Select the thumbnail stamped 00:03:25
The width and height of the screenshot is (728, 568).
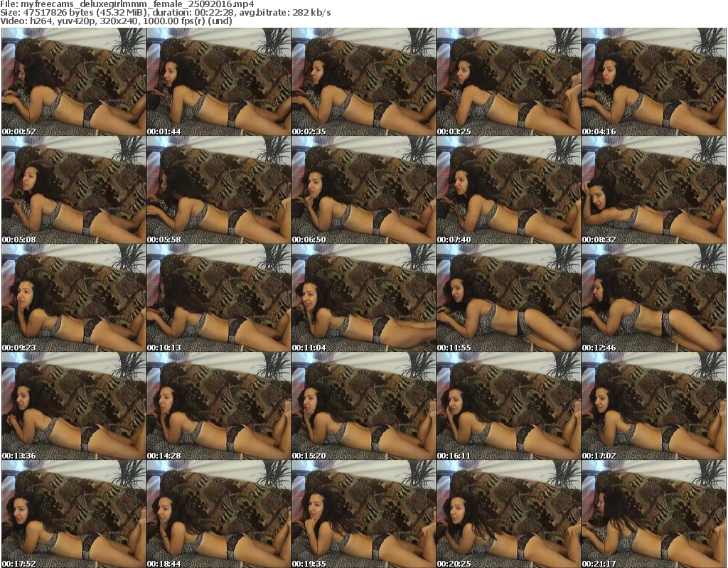coord(508,82)
